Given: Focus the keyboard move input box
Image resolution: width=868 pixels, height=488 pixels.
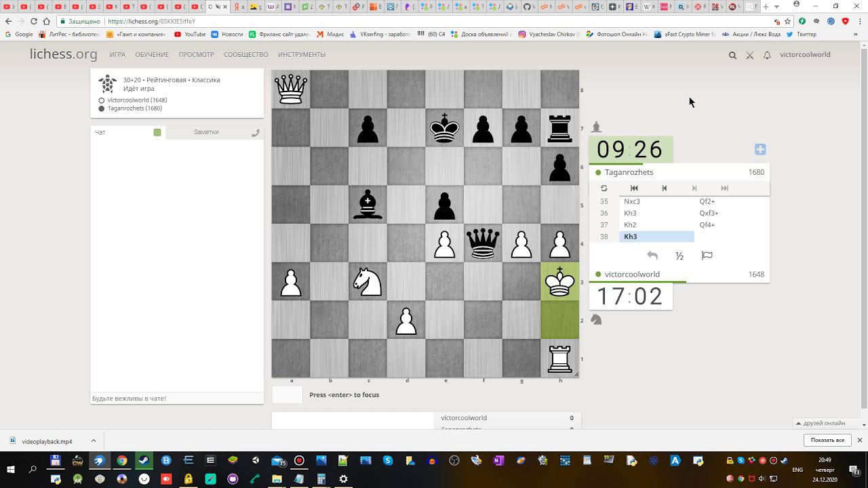Looking at the screenshot, I should 287,395.
